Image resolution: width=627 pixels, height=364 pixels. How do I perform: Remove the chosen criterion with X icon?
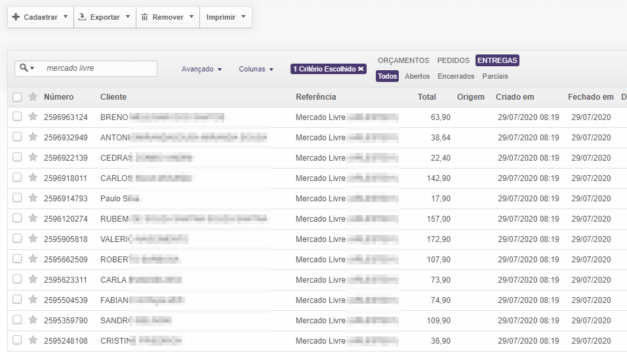pyautogui.click(x=361, y=69)
